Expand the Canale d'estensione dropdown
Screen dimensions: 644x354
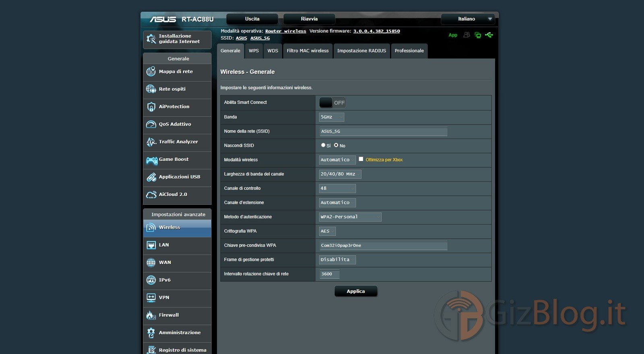[x=337, y=203]
